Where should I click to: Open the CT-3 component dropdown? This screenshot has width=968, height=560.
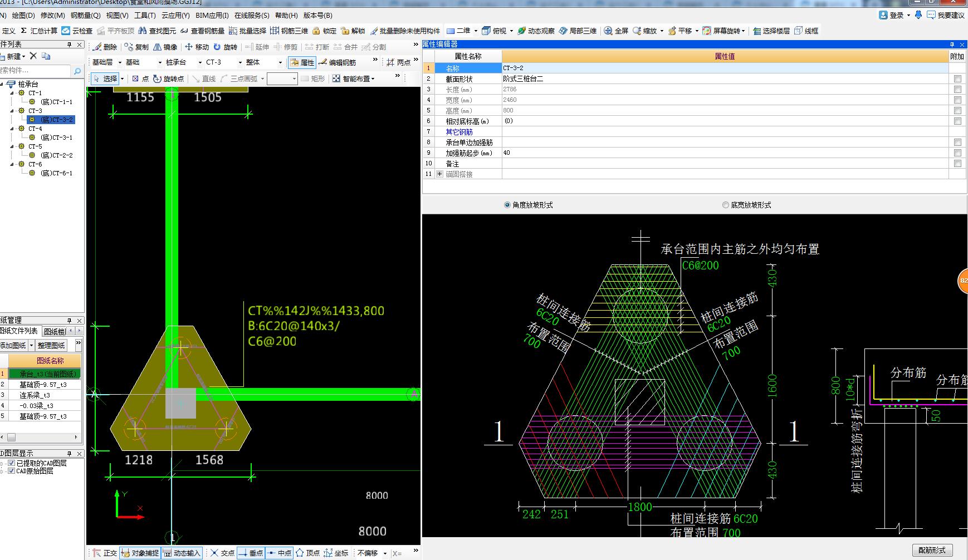coord(240,62)
